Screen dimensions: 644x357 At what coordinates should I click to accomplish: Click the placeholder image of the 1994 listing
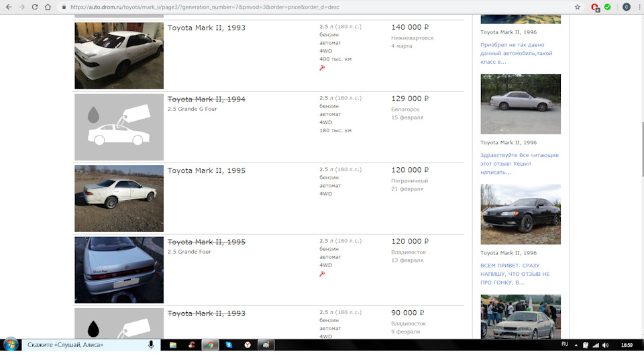click(x=119, y=127)
